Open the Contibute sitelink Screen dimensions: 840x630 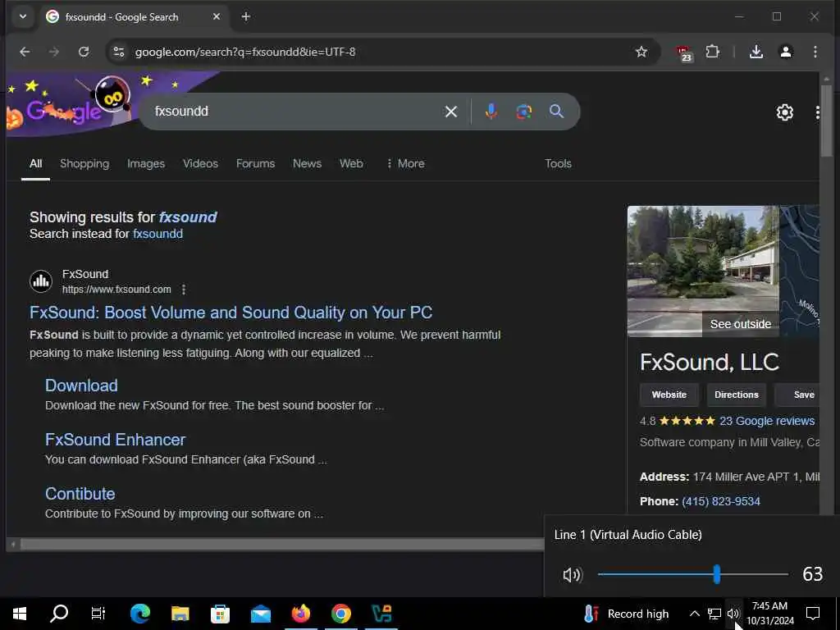point(80,494)
